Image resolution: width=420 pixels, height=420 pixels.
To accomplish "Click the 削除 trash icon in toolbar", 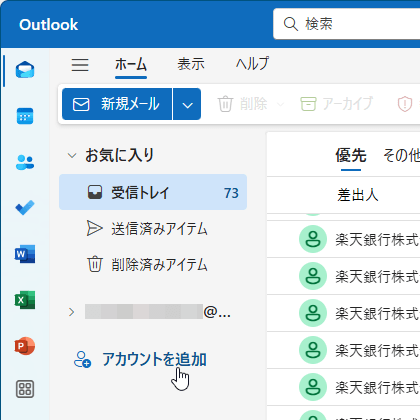I will pyautogui.click(x=225, y=104).
